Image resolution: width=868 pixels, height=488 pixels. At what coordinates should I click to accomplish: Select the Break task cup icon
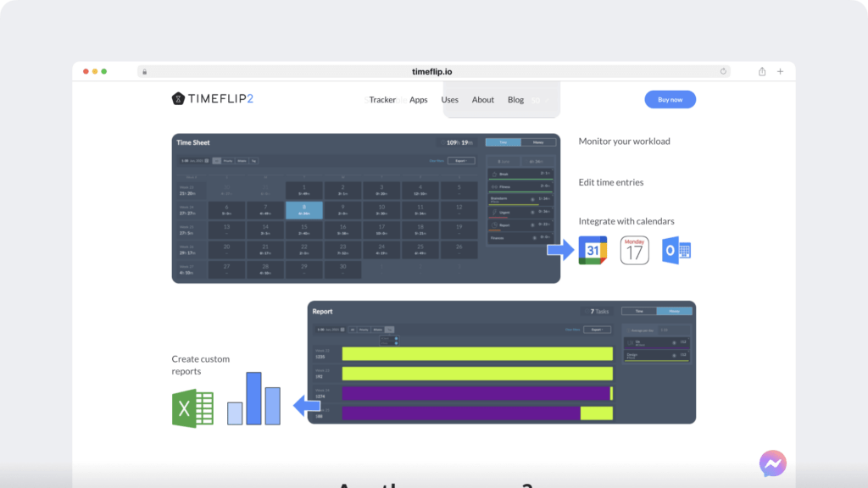point(494,173)
